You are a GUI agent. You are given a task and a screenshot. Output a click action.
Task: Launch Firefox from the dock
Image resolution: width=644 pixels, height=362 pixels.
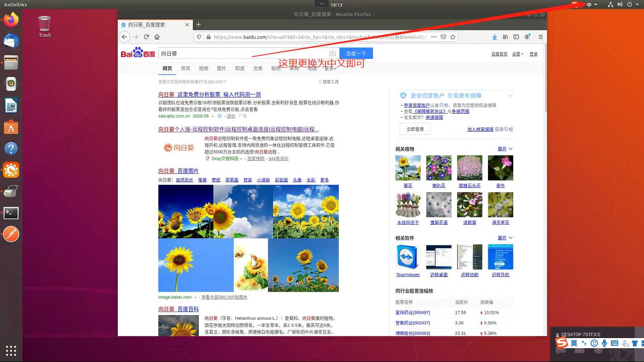[11, 19]
